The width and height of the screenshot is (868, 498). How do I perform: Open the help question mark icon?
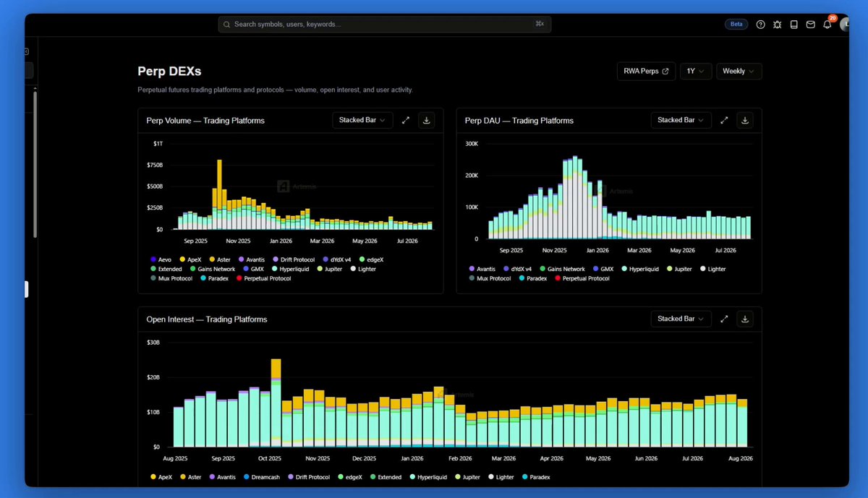click(760, 24)
